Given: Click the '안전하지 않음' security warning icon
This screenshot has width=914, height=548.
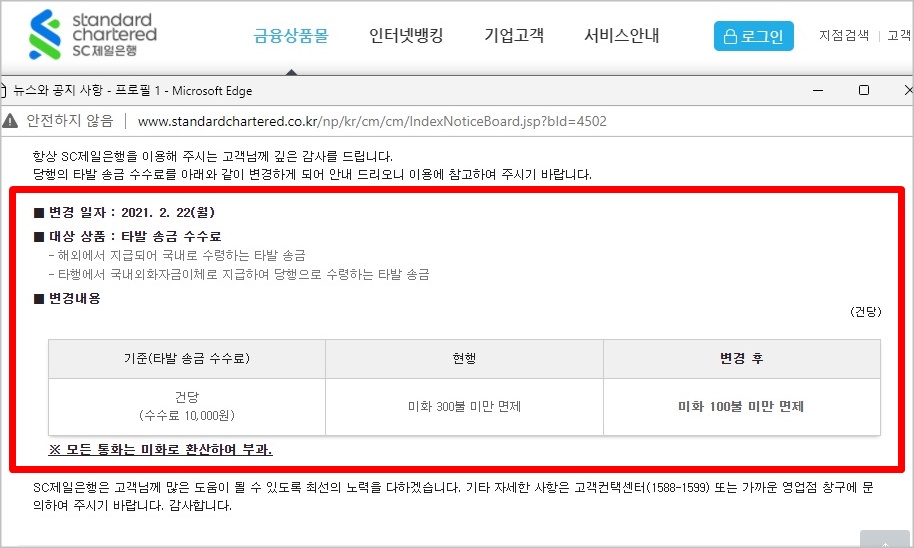Looking at the screenshot, I should (x=10, y=121).
